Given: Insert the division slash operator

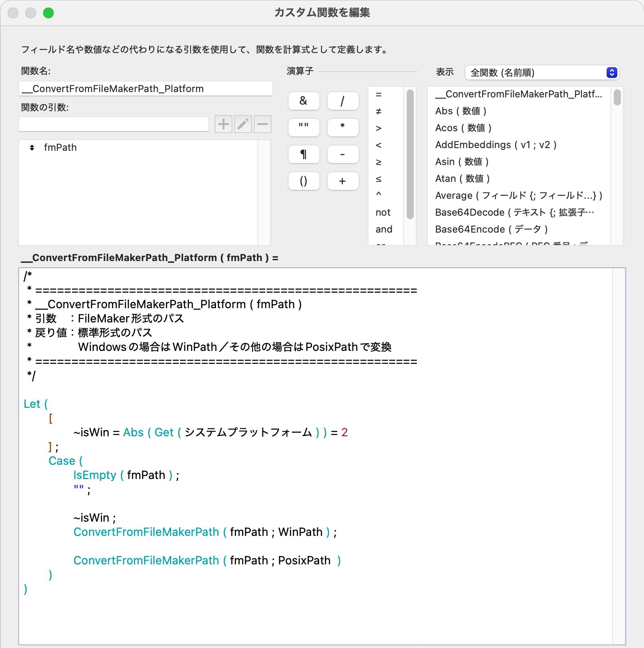Looking at the screenshot, I should (343, 101).
